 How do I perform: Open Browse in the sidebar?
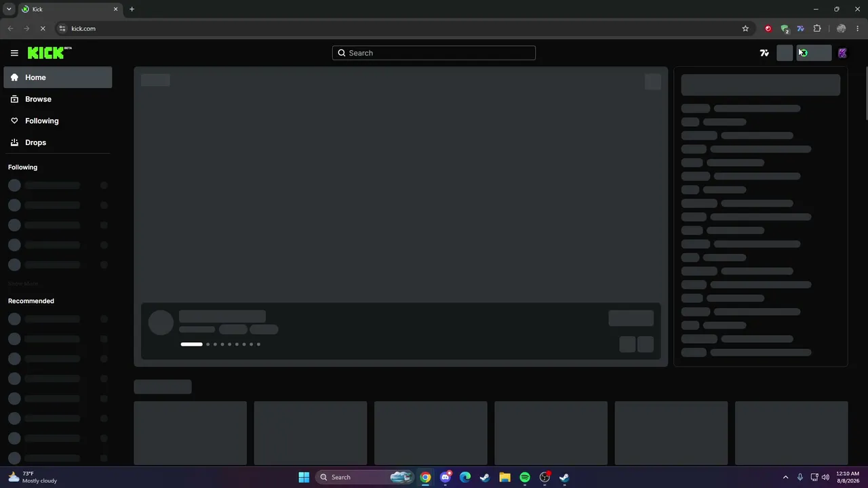[x=58, y=99]
